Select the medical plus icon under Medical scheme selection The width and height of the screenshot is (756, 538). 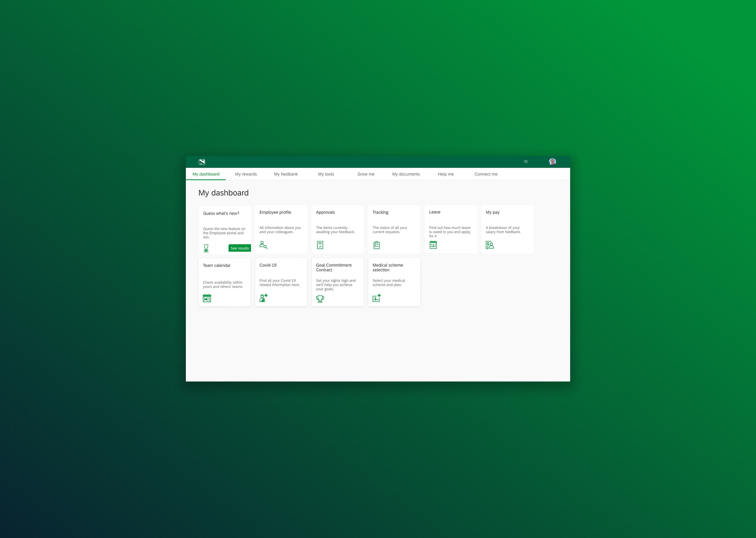(377, 298)
